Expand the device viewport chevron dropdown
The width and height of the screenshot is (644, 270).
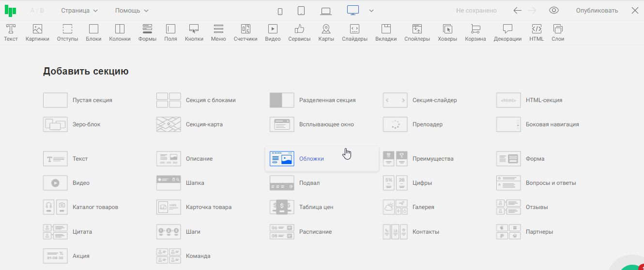371,11
